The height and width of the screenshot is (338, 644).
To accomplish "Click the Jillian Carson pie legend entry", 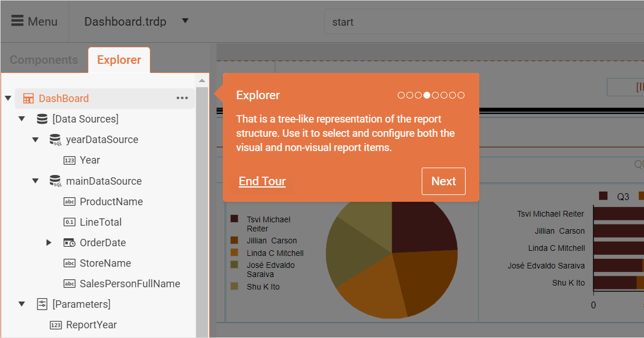I will tap(271, 241).
